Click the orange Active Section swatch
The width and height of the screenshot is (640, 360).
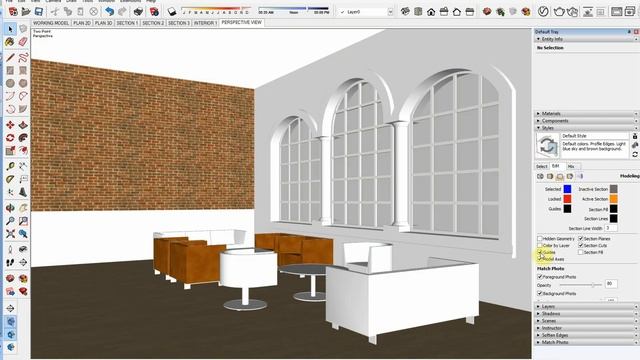(x=613, y=199)
